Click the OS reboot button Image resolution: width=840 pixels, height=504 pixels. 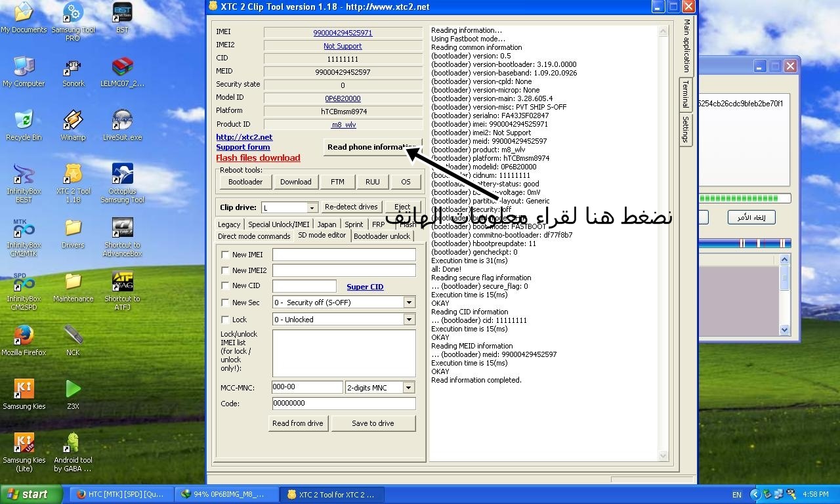(406, 182)
